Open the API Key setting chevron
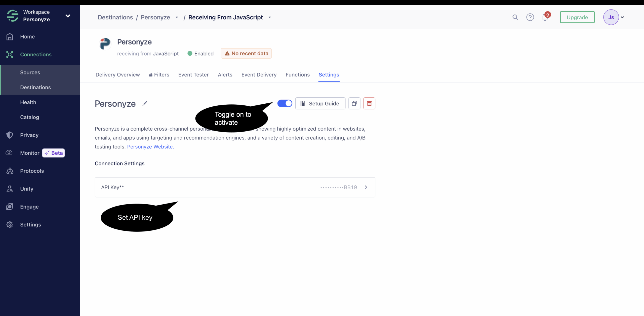The width and height of the screenshot is (644, 316). pyautogui.click(x=366, y=187)
